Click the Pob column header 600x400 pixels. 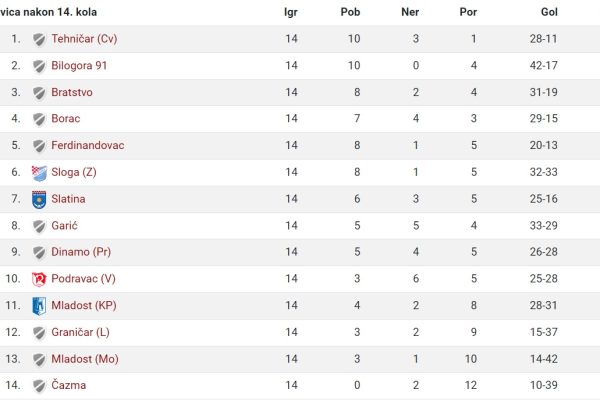[350, 12]
